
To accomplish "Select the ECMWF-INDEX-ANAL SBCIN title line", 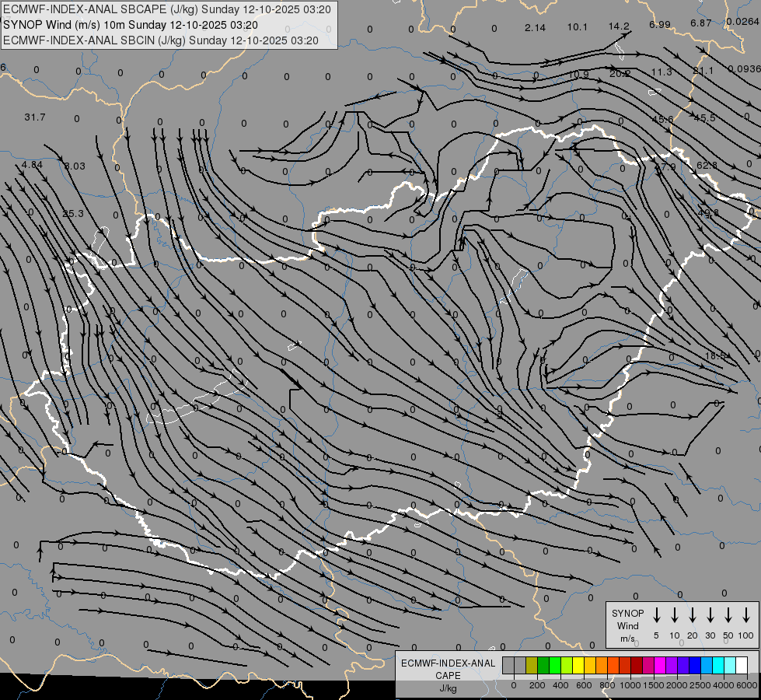I will (161, 40).
